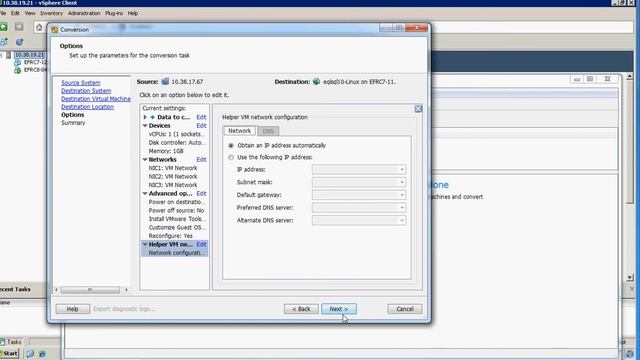Viewport: 640px width, 360px height.
Task: Collapse the Devices section
Action: pyautogui.click(x=145, y=126)
